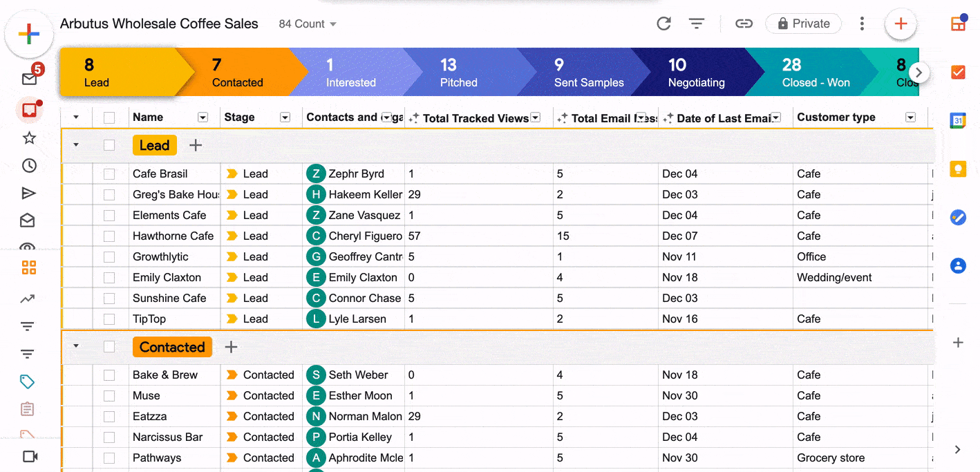The width and height of the screenshot is (980, 472).
Task: Open Stage column dropdown arrow
Action: click(285, 117)
